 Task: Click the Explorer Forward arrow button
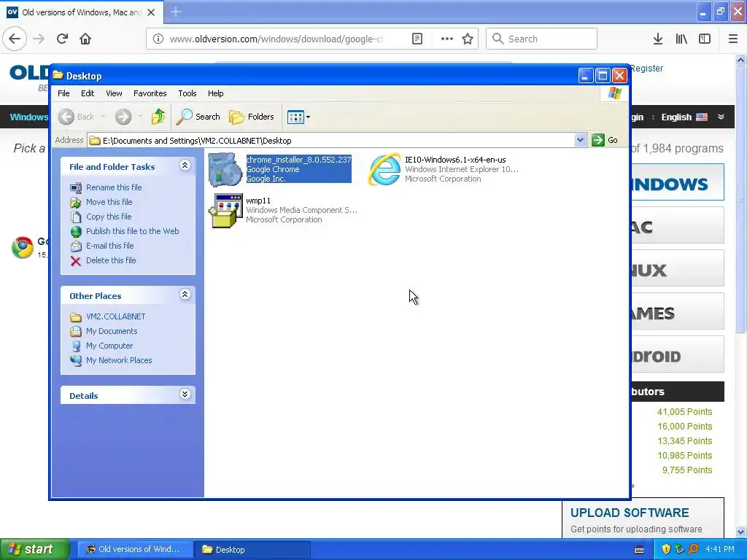[123, 117]
